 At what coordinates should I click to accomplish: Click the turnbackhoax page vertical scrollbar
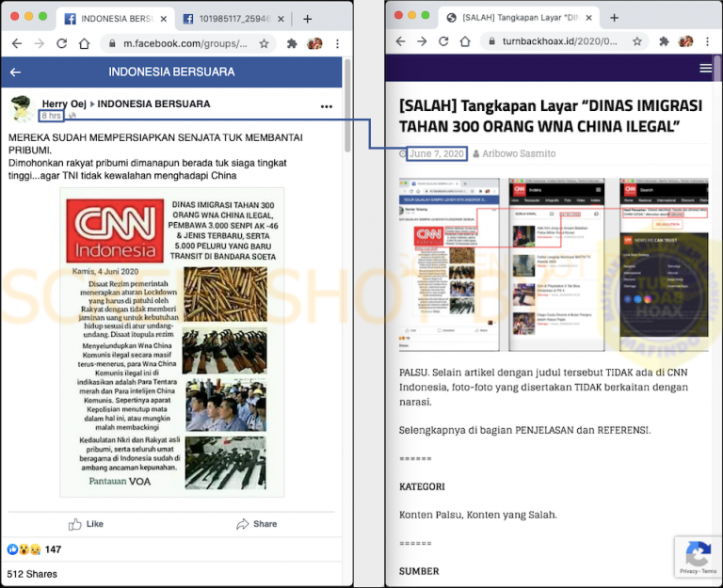click(x=717, y=68)
